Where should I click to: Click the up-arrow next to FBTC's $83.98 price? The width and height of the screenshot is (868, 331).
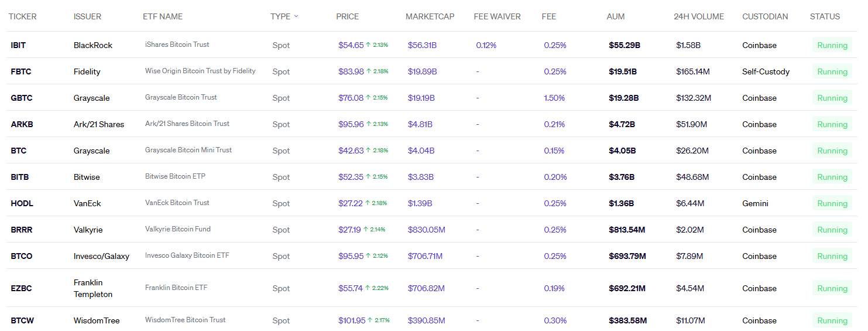tap(368, 71)
